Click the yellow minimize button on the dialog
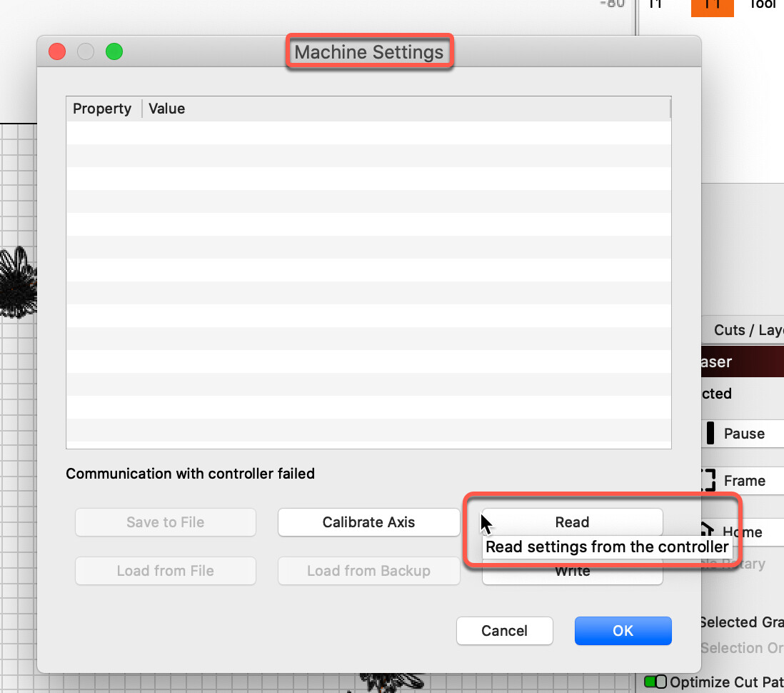Image resolution: width=784 pixels, height=693 pixels. pyautogui.click(x=85, y=51)
